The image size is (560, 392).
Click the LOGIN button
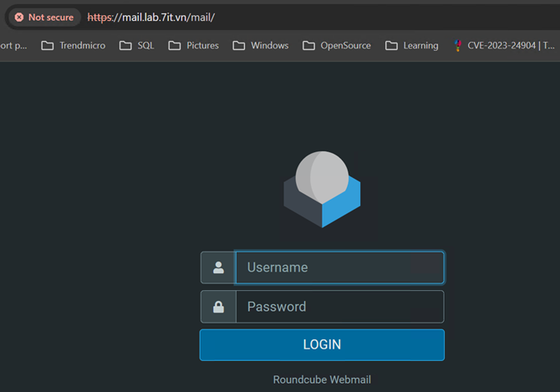322,345
